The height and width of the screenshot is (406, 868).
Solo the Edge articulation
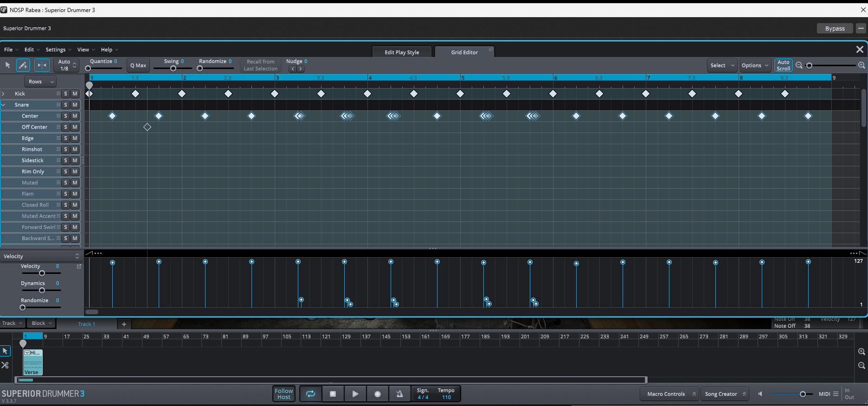(x=66, y=138)
